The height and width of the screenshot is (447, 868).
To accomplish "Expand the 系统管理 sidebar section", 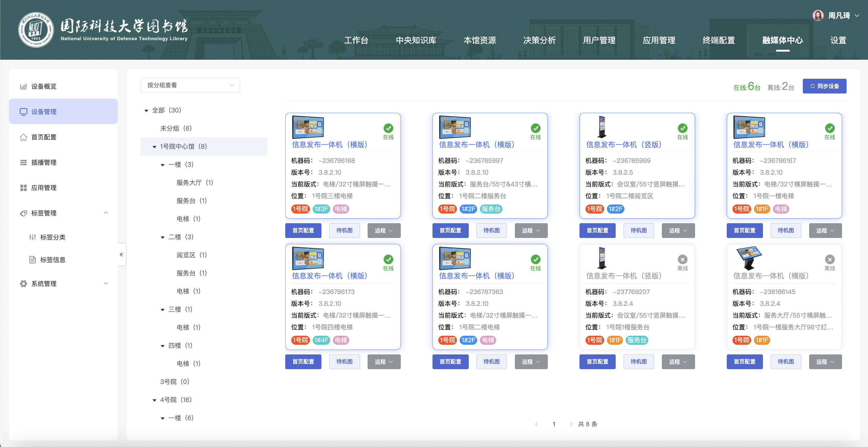I will 106,284.
